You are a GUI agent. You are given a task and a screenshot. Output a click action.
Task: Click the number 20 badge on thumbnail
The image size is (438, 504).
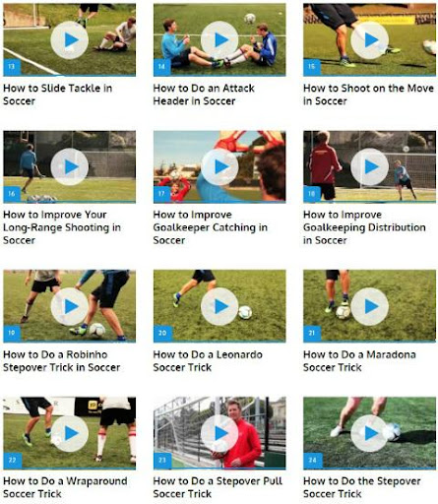point(162,333)
